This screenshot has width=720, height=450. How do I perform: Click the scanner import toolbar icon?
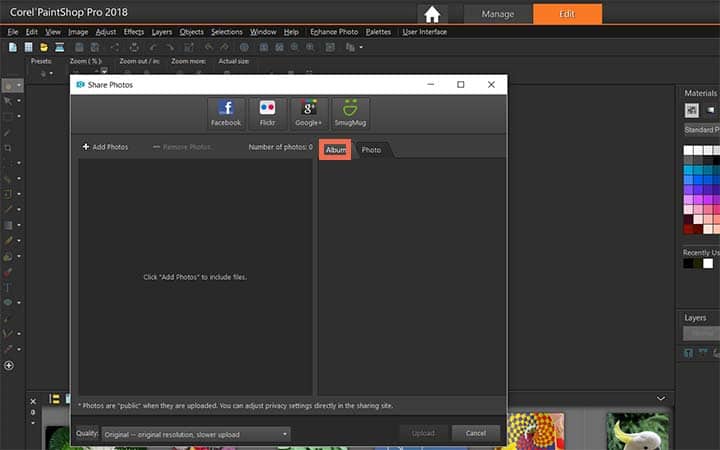[x=59, y=47]
